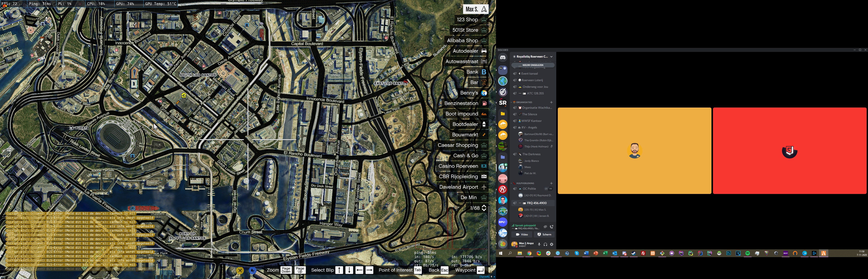This screenshot has height=279, width=868.
Task: Open Spotify from Windows taskbar
Action: [747, 253]
